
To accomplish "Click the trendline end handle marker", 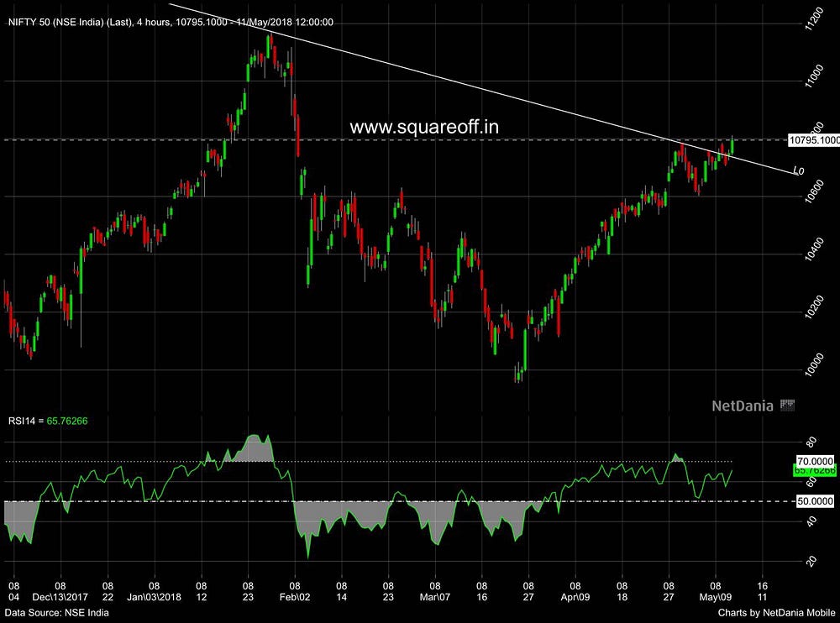I will [799, 171].
